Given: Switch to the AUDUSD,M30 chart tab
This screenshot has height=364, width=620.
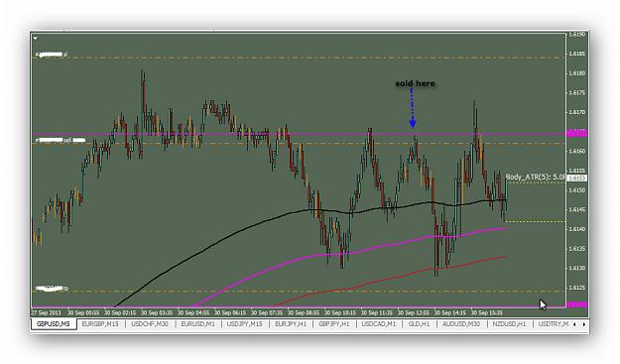Looking at the screenshot, I should (x=461, y=324).
